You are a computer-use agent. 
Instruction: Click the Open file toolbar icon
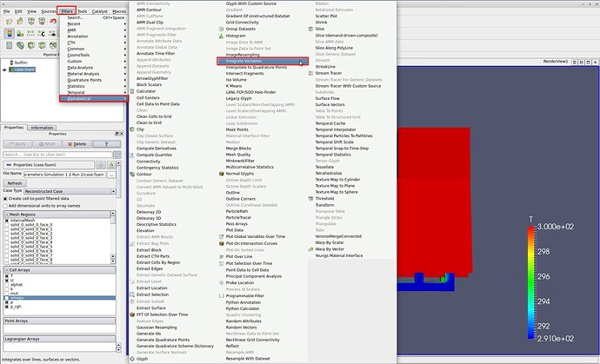10,22
